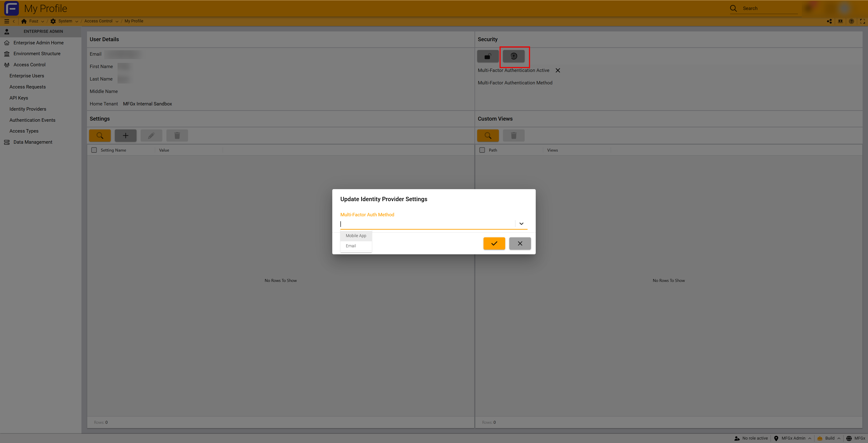Screen dimensions: 868x443
Task: Click the System gear icon
Action: click(53, 21)
